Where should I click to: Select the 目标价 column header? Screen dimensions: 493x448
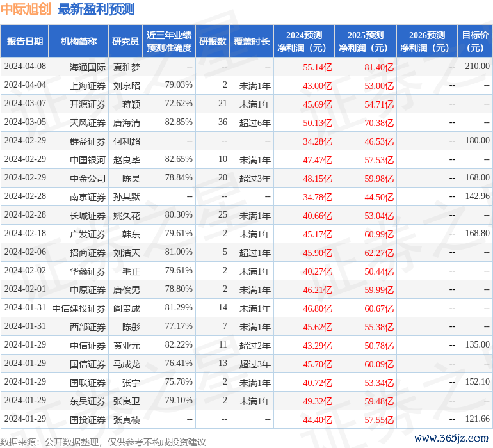475,41
